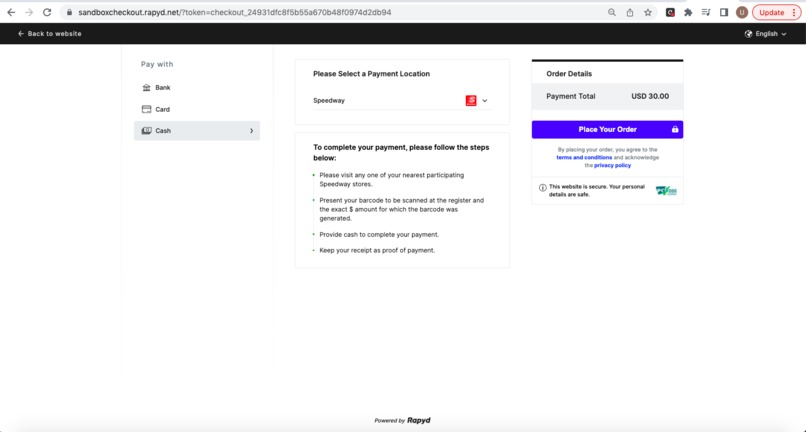The width and height of the screenshot is (806, 432).
Task: Select Cash payment method
Action: pyautogui.click(x=197, y=131)
